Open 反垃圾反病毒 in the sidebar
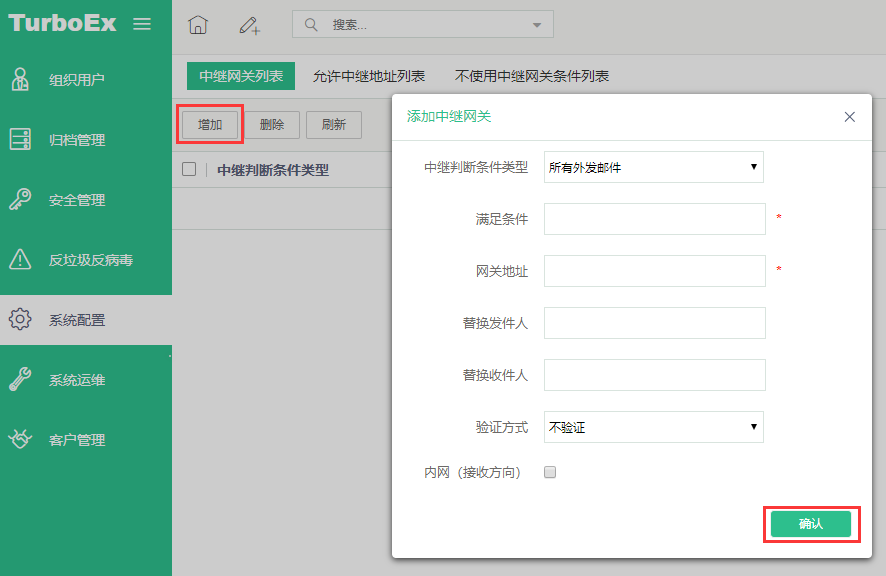This screenshot has width=886, height=576. click(x=86, y=259)
